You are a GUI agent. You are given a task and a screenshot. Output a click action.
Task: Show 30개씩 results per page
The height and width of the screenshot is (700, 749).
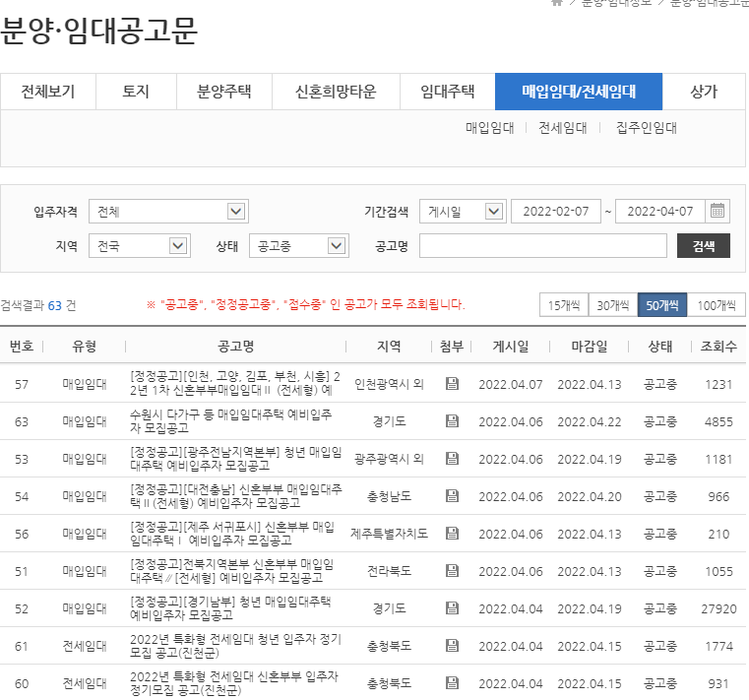click(613, 305)
